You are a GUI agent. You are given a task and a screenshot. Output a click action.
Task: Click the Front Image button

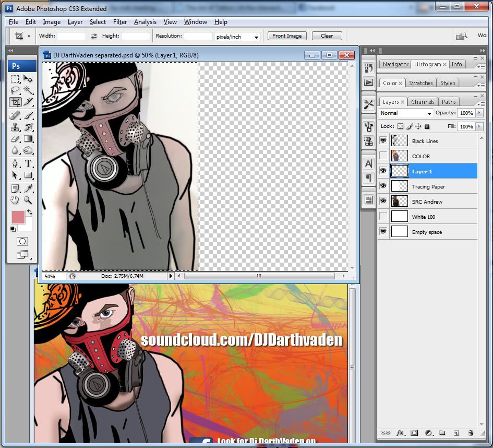(x=287, y=36)
